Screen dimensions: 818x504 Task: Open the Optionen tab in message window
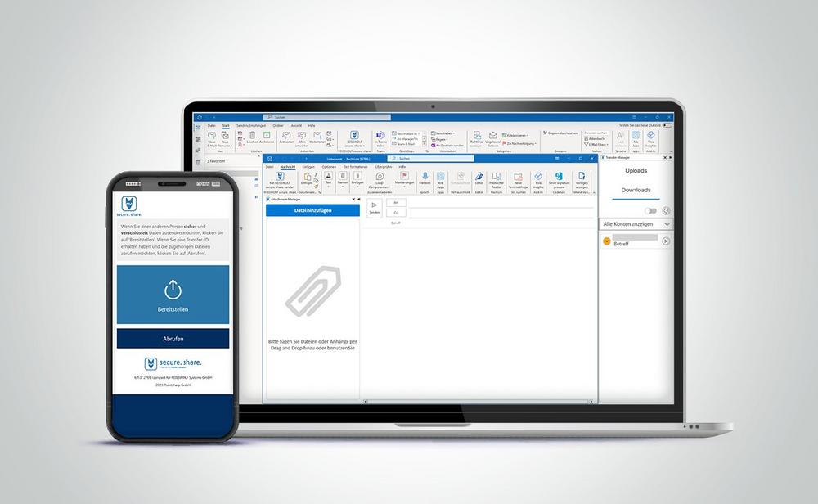coord(329,167)
